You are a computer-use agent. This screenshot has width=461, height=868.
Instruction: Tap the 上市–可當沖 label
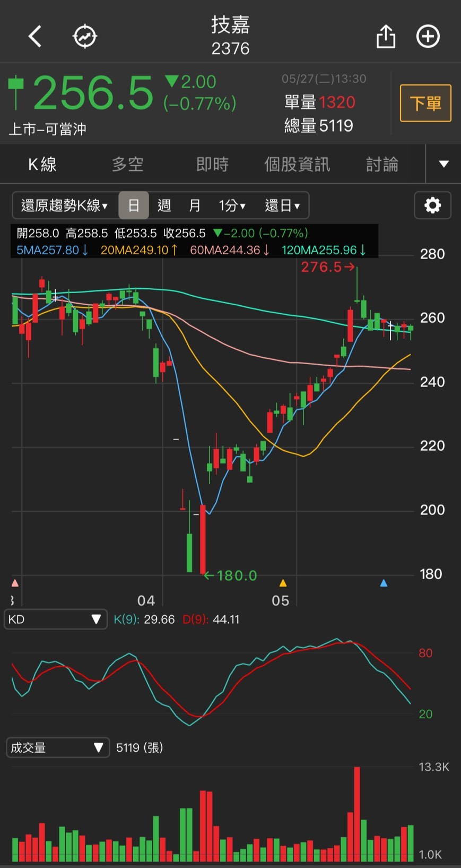coord(48,129)
